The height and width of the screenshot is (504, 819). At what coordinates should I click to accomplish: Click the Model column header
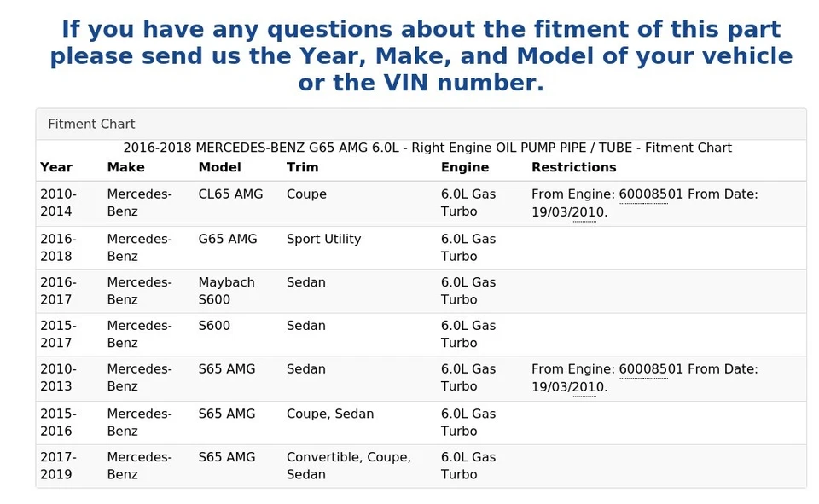pyautogui.click(x=220, y=167)
